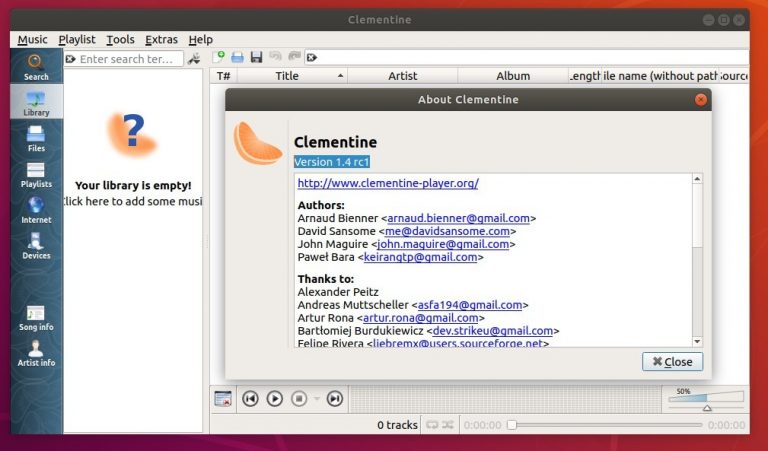Click the clear playlist icon
This screenshot has height=451, width=768.
pyautogui.click(x=223, y=399)
